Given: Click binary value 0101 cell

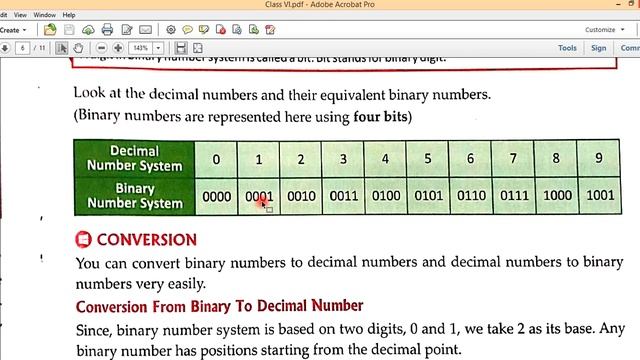Looking at the screenshot, I should pyautogui.click(x=429, y=196).
